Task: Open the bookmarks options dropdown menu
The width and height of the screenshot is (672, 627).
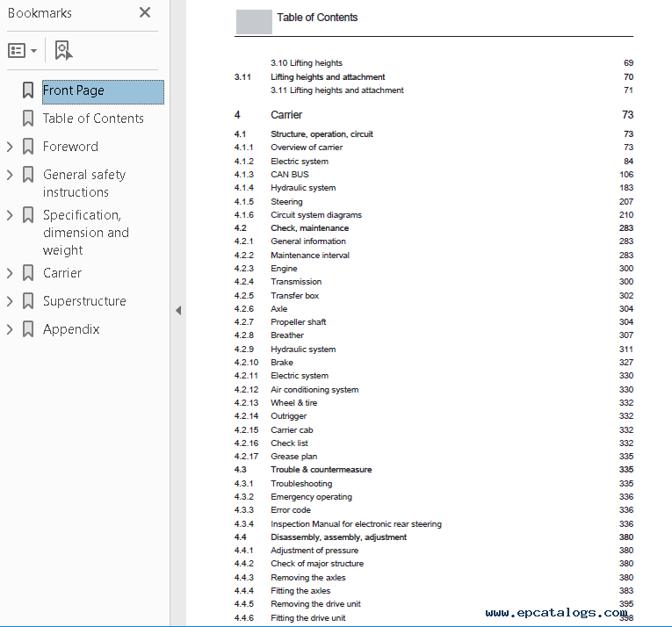Action: 23,51
